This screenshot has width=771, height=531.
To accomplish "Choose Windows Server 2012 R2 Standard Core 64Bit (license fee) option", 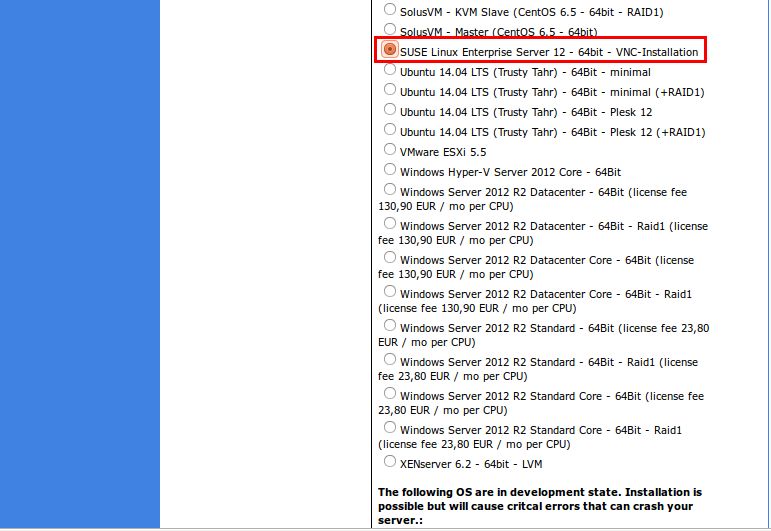I will coord(389,393).
